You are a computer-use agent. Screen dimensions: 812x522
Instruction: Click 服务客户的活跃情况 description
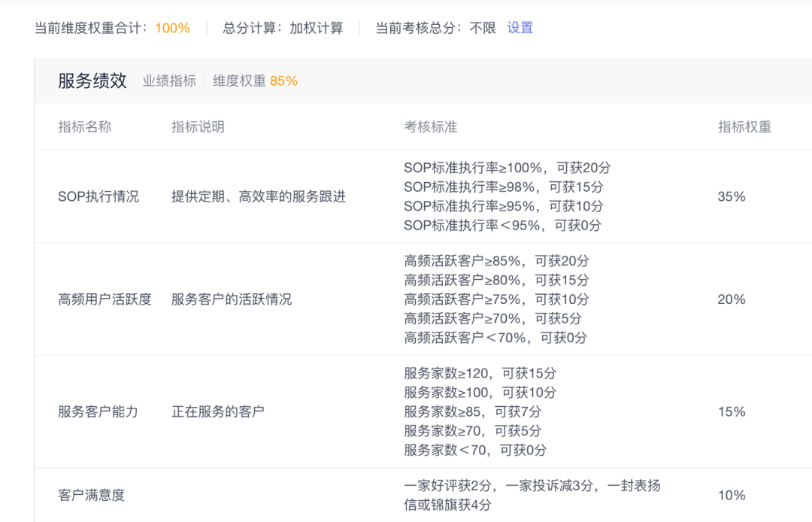point(232,299)
